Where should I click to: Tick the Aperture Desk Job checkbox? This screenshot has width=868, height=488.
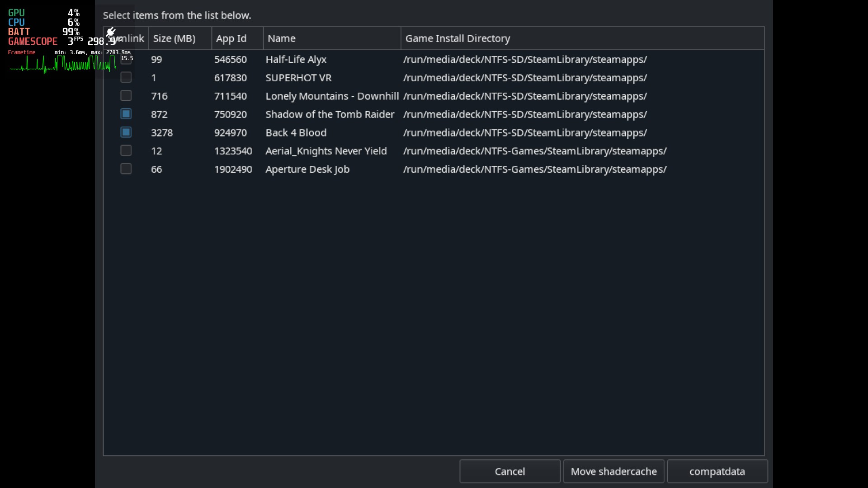(x=126, y=169)
